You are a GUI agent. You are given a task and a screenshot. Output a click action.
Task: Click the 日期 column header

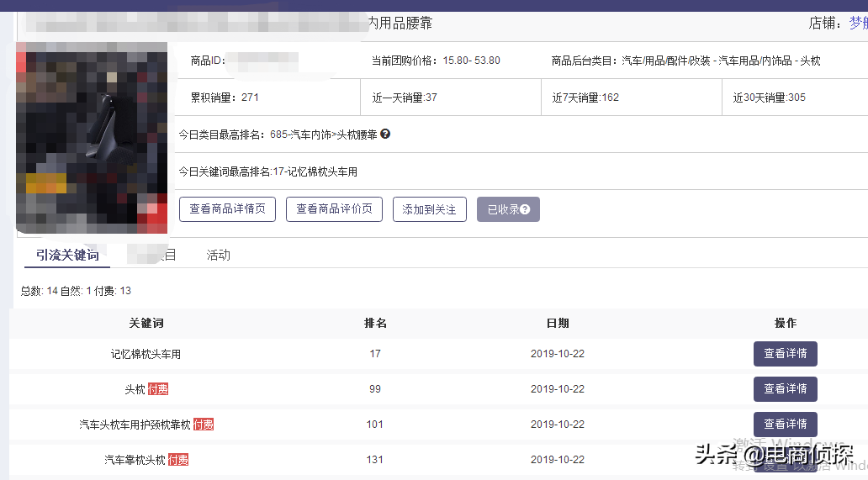coord(558,323)
